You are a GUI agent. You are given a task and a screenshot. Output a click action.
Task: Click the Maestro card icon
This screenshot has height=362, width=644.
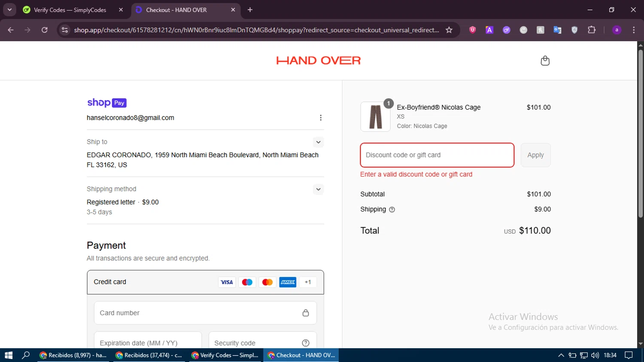click(x=247, y=282)
